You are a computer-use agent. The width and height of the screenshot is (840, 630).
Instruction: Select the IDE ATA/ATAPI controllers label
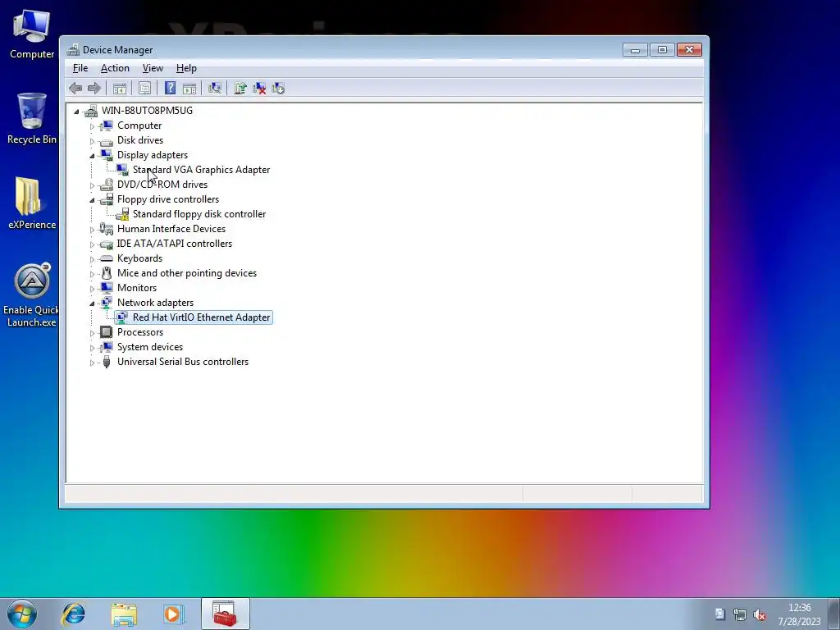175,244
